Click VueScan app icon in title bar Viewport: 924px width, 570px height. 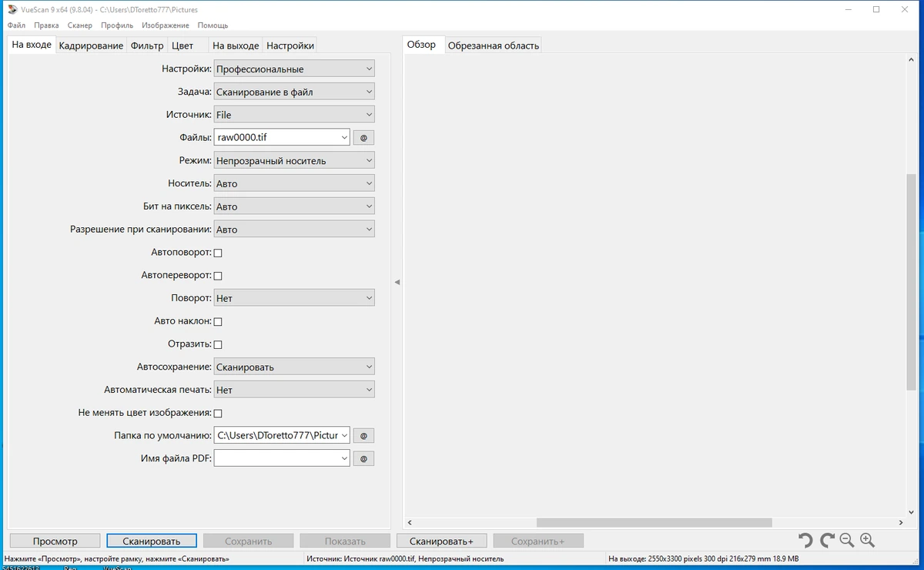(11, 10)
